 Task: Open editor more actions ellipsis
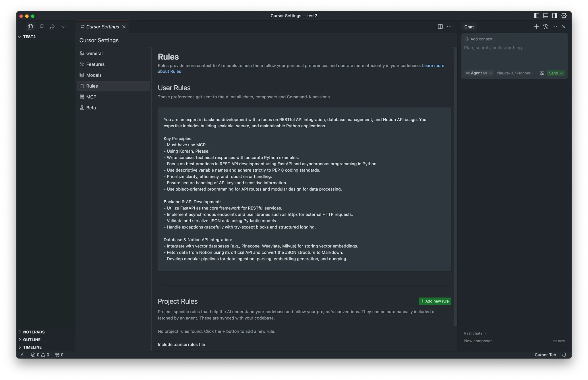point(449,27)
